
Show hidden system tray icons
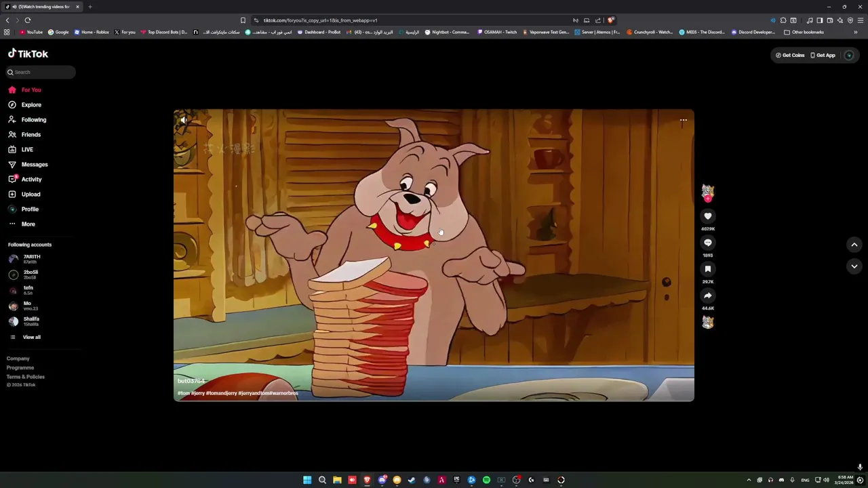point(749,480)
